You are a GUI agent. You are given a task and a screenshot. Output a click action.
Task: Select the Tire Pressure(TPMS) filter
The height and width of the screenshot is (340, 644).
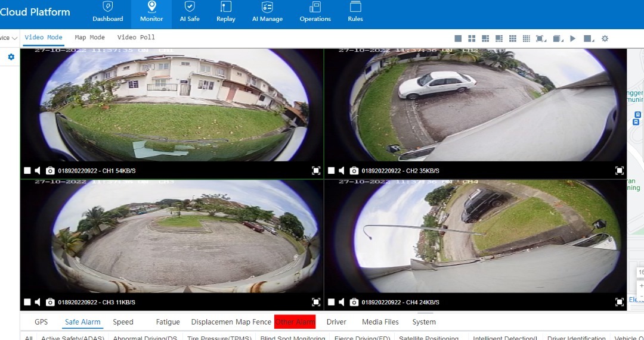pyautogui.click(x=218, y=338)
